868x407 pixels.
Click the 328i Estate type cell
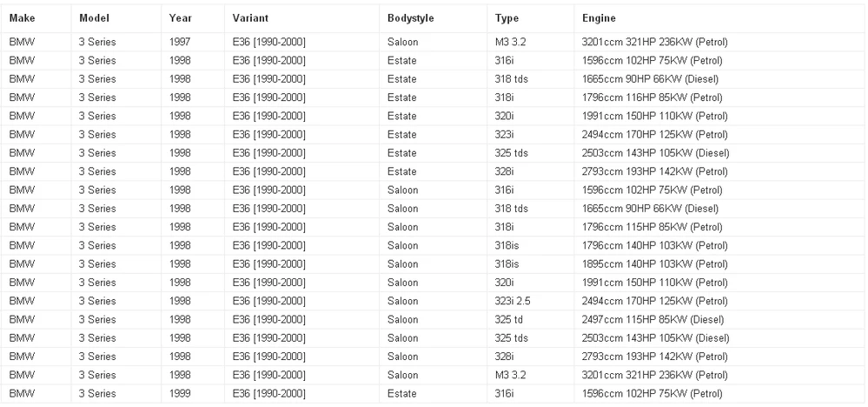click(504, 171)
